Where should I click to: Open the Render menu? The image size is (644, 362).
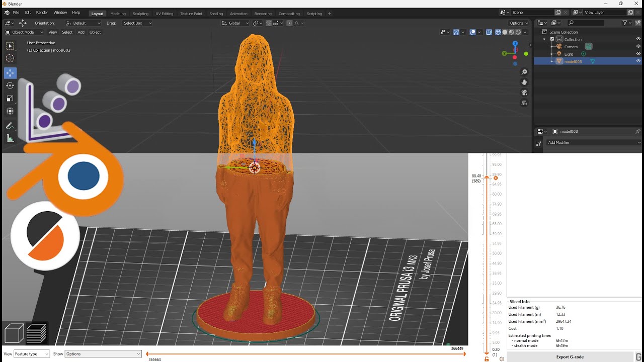click(42, 13)
